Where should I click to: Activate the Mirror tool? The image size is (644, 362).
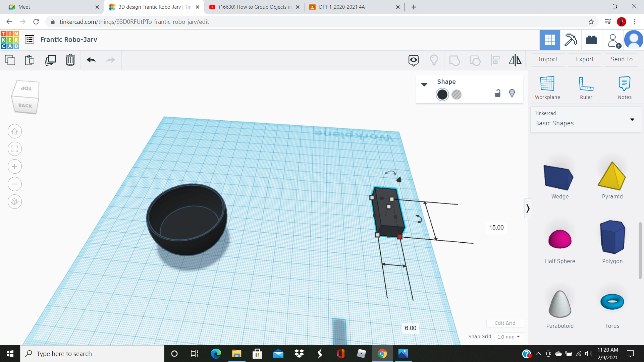[x=515, y=60]
